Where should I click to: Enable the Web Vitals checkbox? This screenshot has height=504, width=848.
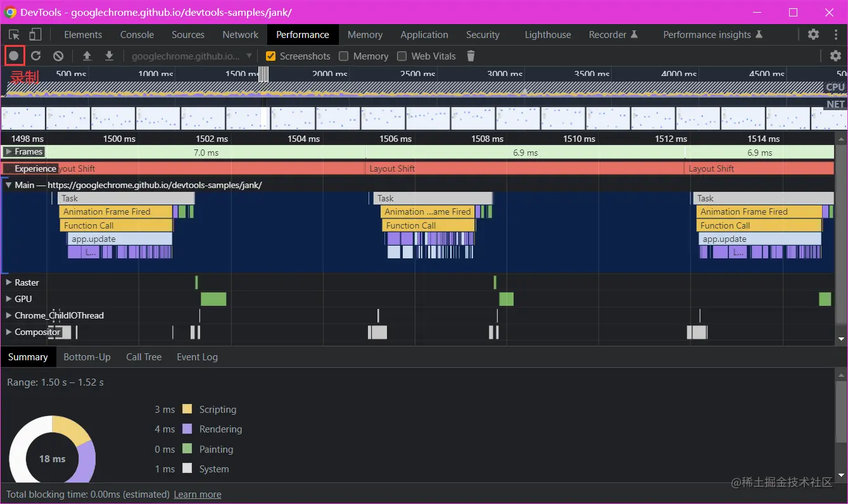[x=402, y=56]
